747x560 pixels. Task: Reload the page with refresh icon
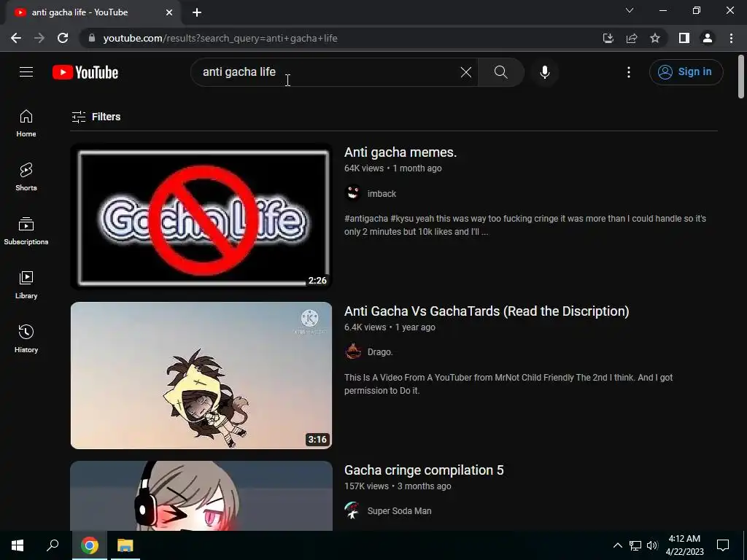point(63,38)
